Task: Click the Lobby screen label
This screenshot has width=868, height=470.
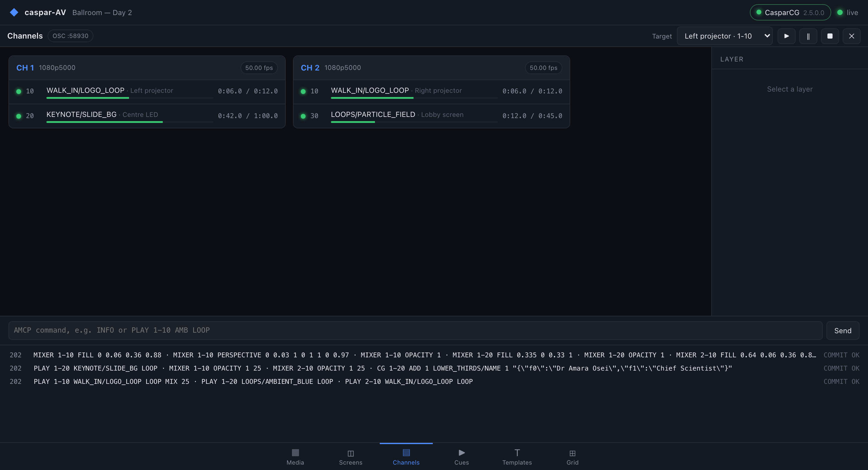Action: click(x=442, y=114)
